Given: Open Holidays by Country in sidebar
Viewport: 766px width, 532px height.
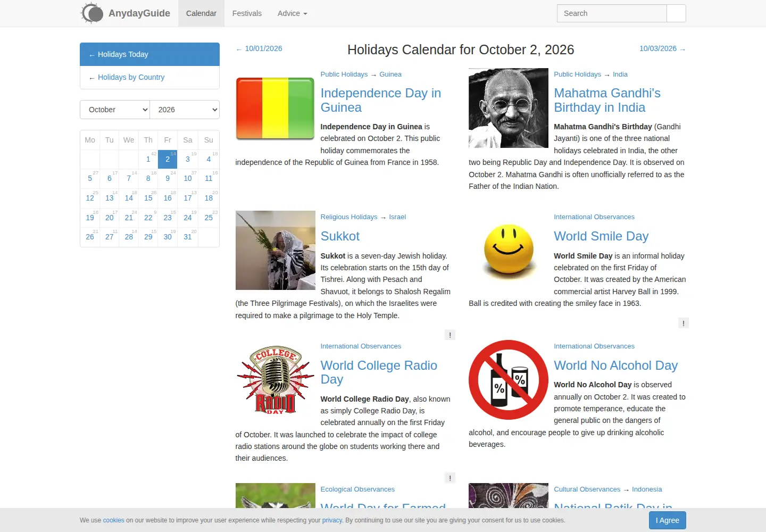Looking at the screenshot, I should pos(149,78).
